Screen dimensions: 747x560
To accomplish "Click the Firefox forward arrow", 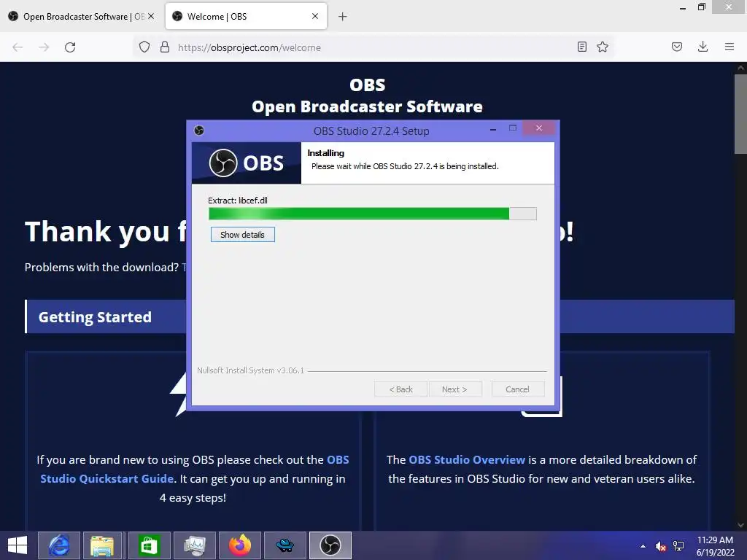I will [44, 47].
